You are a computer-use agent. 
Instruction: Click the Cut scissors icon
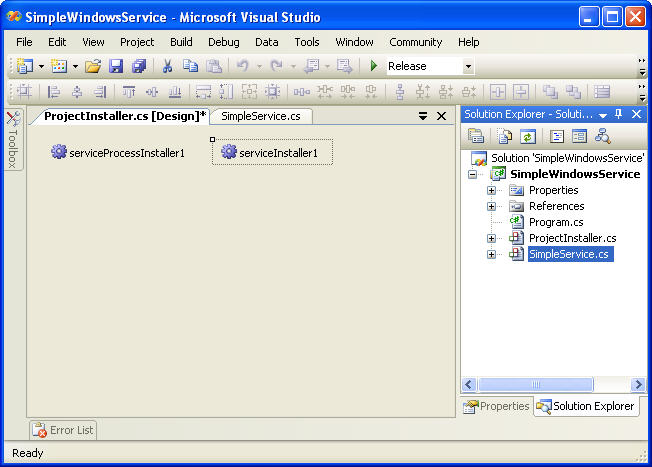[168, 66]
